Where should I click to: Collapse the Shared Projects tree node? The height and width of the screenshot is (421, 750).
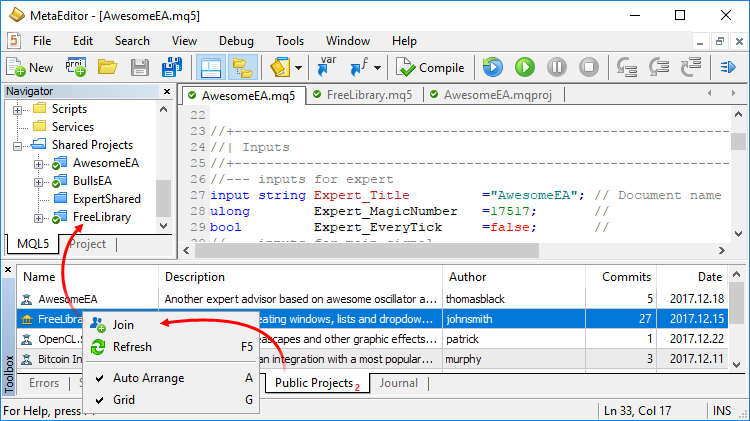pyautogui.click(x=17, y=146)
